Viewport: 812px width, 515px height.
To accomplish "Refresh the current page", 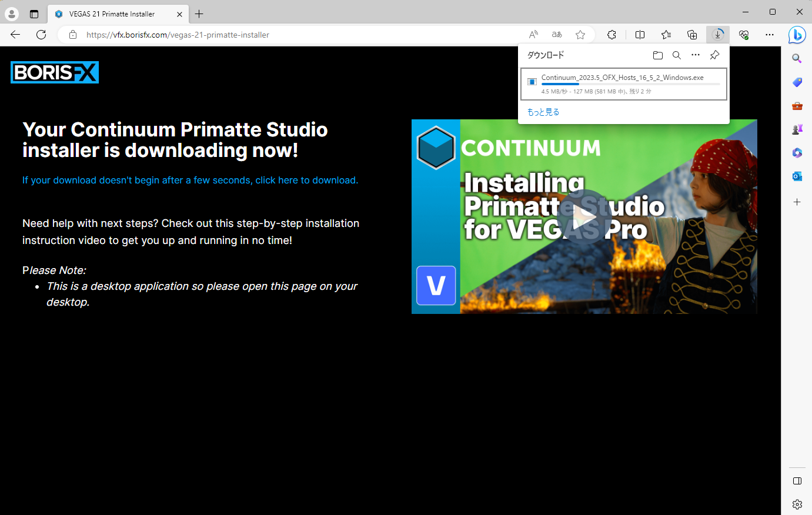I will coord(41,35).
